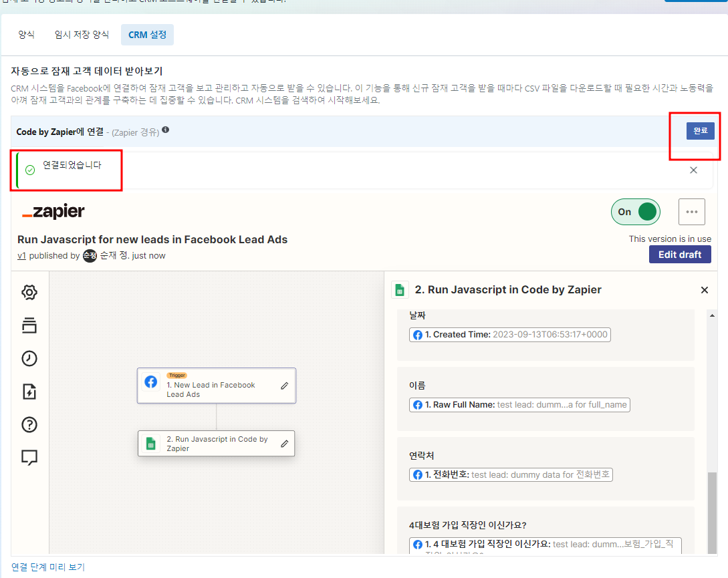Switch to the 임시 저장 양식 tab
Image resolution: width=728 pixels, height=578 pixels.
coord(82,35)
